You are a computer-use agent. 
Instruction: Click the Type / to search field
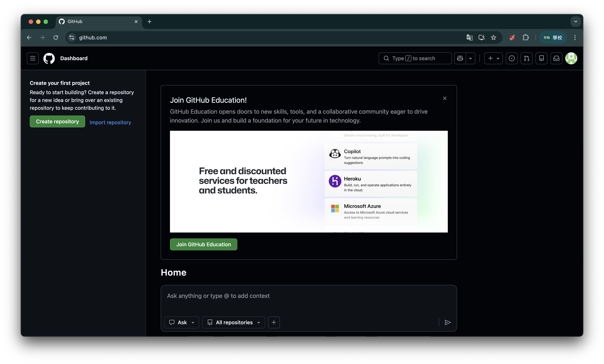[x=415, y=58]
